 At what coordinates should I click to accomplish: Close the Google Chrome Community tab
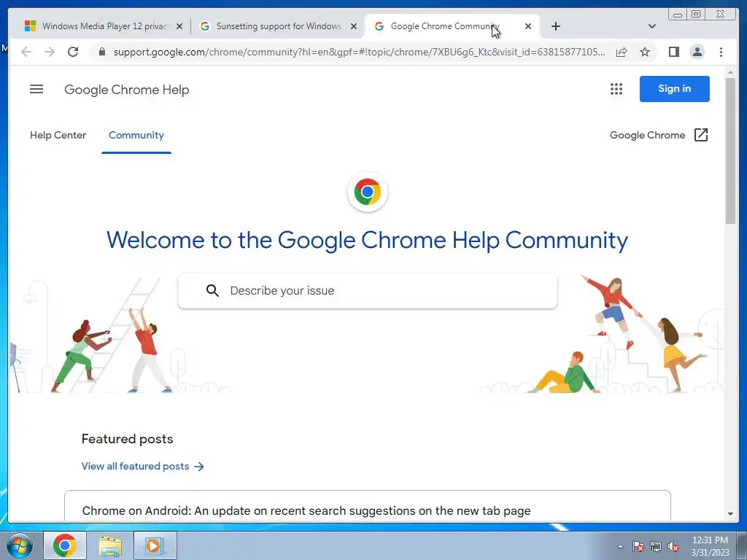tap(528, 26)
